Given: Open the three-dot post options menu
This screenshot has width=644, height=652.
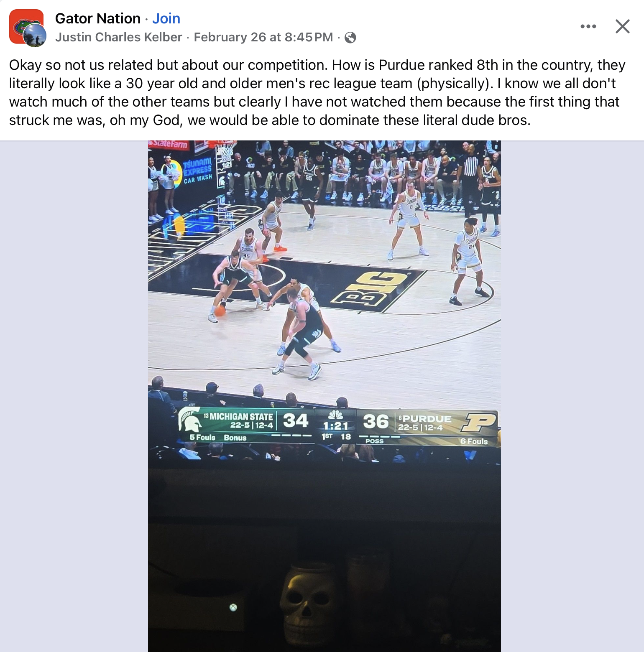Looking at the screenshot, I should 588,26.
